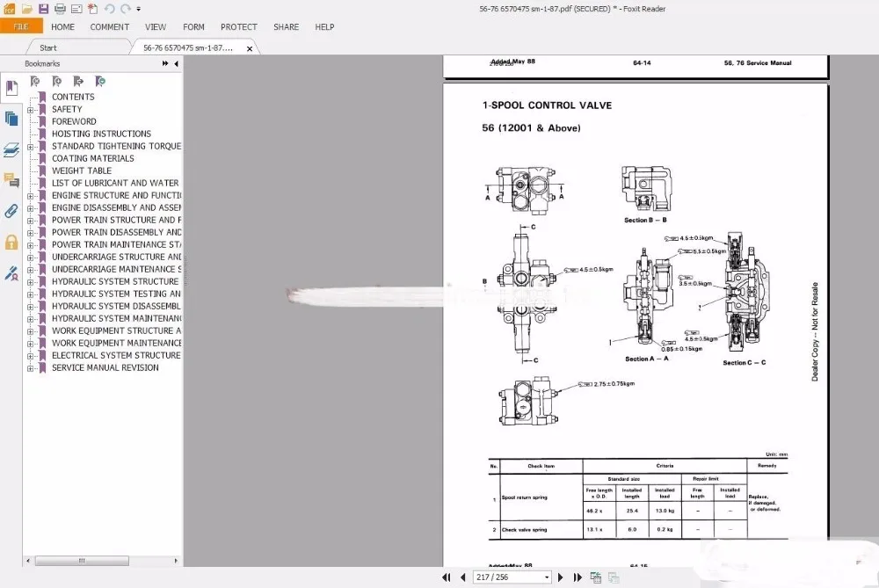Click the bookmarks scrollbar right arrow
This screenshot has width=879, height=588.
[x=176, y=561]
